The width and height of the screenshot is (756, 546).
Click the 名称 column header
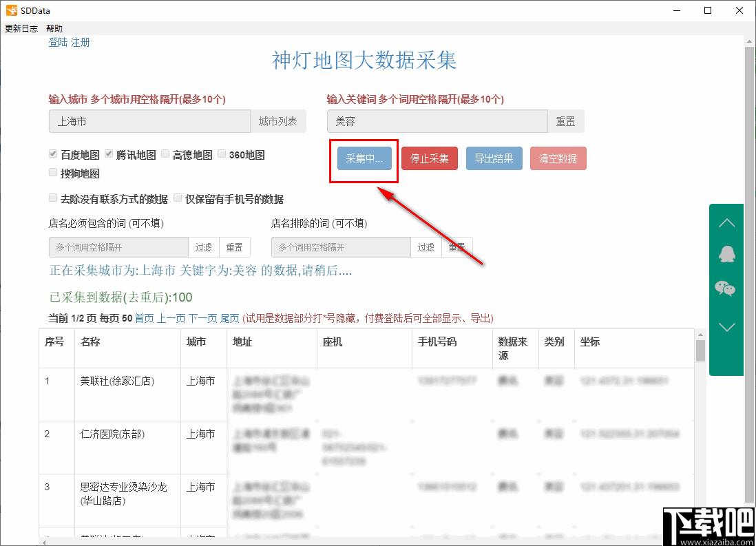[x=128, y=348]
